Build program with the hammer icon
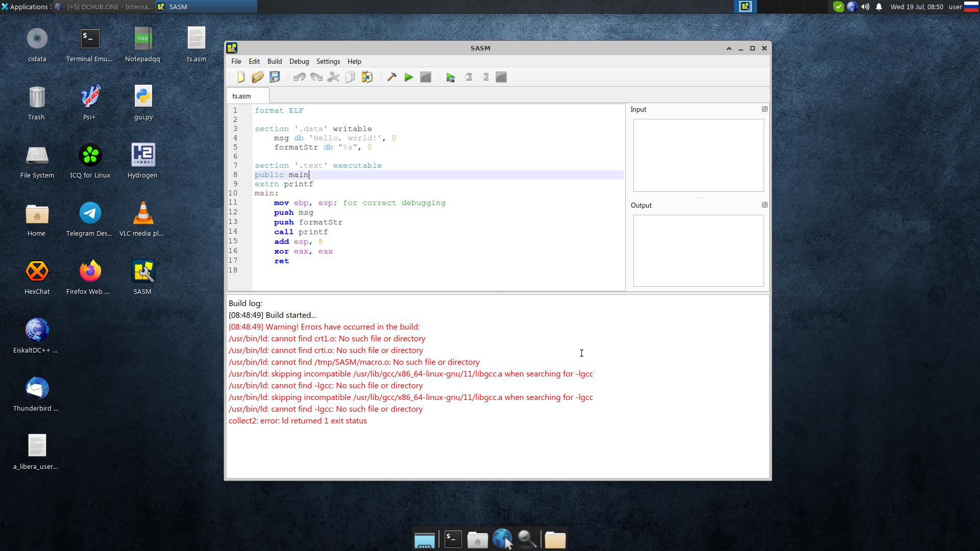 tap(391, 77)
